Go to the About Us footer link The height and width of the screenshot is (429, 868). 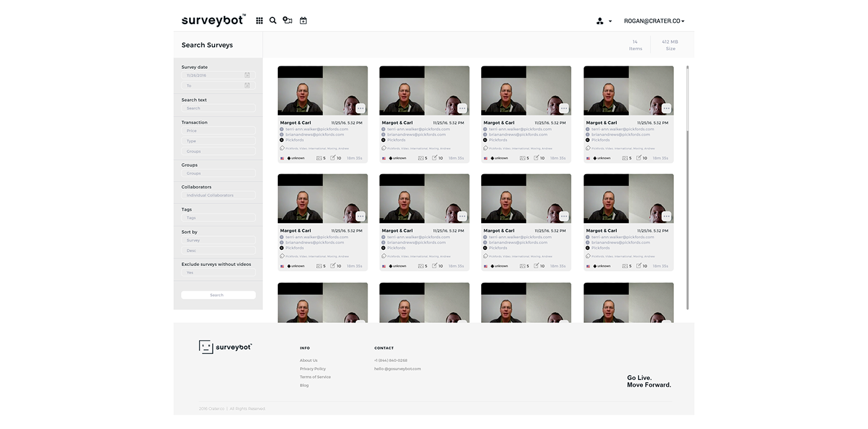point(308,360)
